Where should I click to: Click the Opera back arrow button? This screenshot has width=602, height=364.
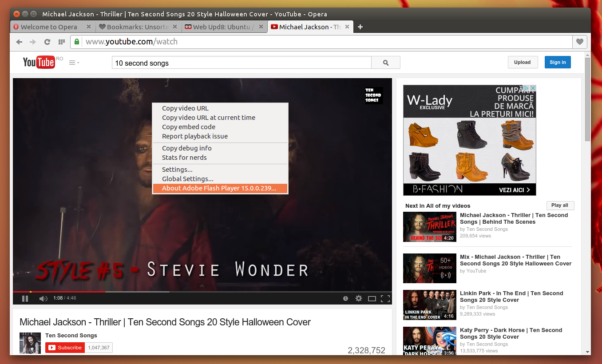click(x=19, y=42)
